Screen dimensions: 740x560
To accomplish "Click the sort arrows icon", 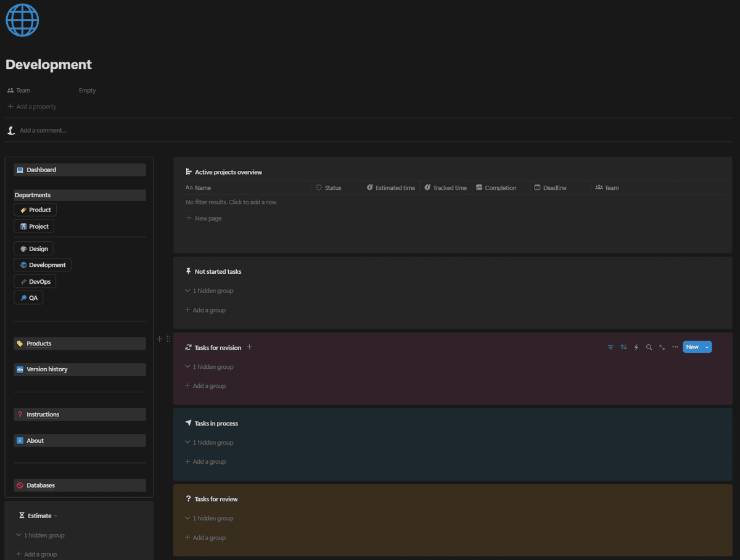I will [623, 347].
